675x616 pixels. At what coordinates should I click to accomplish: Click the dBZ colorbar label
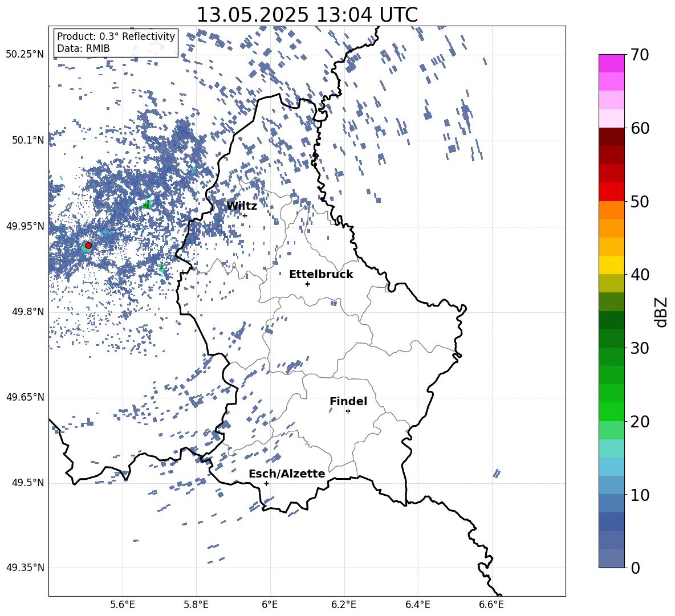click(661, 312)
